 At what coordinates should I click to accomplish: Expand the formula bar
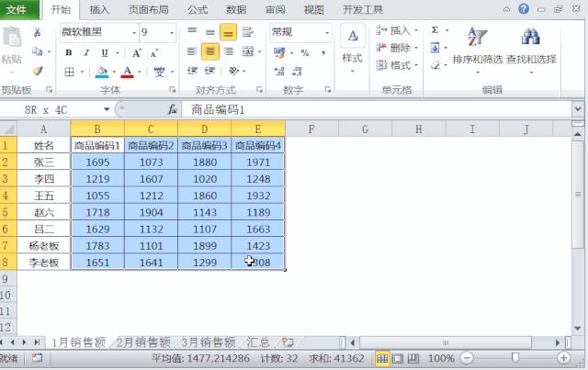pyautogui.click(x=578, y=109)
